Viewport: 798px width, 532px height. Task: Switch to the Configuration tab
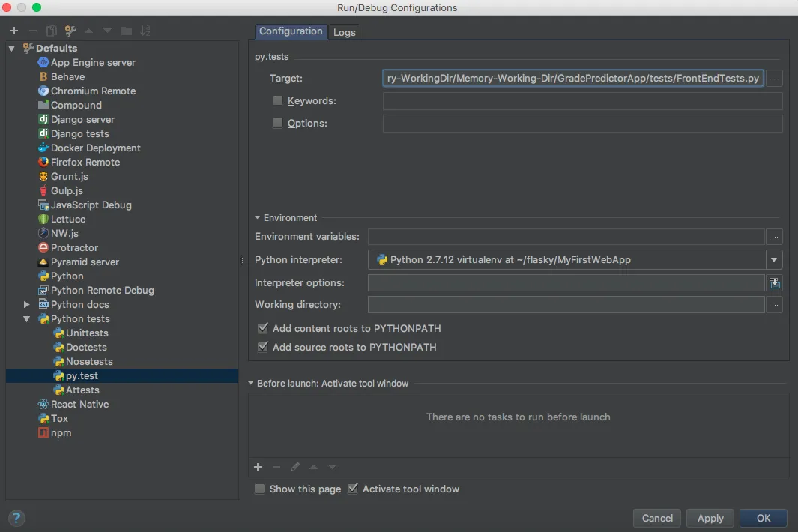click(291, 31)
